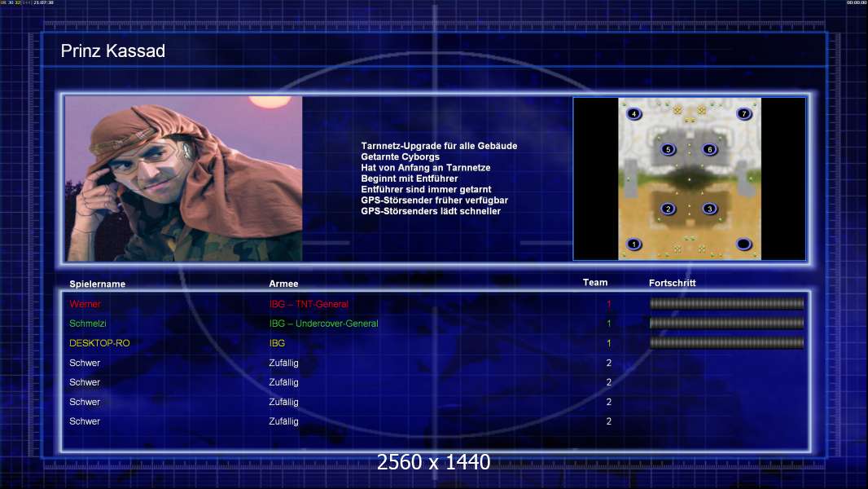
Task: Click Werner's loading progress bar
Action: [727, 303]
